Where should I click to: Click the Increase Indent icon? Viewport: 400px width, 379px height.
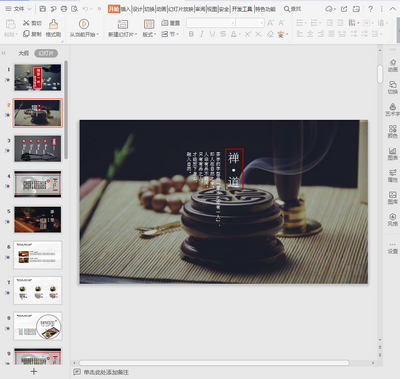pyautogui.click(x=340, y=23)
